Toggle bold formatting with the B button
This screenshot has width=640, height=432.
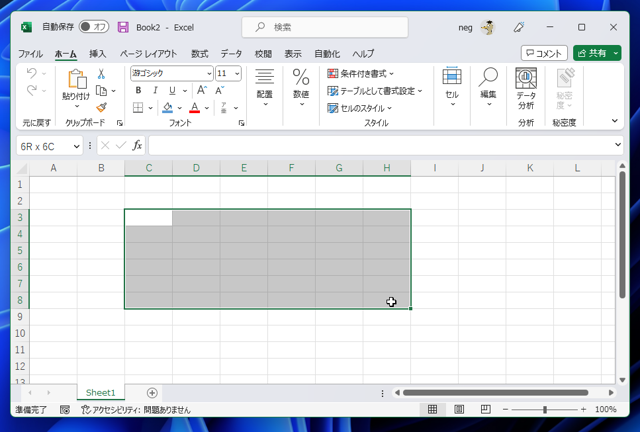[x=138, y=90]
